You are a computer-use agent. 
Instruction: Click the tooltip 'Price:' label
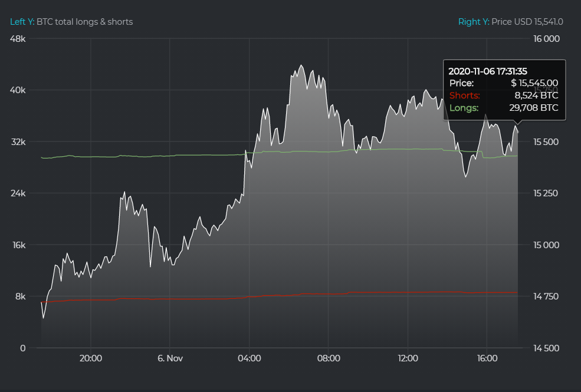tap(462, 83)
